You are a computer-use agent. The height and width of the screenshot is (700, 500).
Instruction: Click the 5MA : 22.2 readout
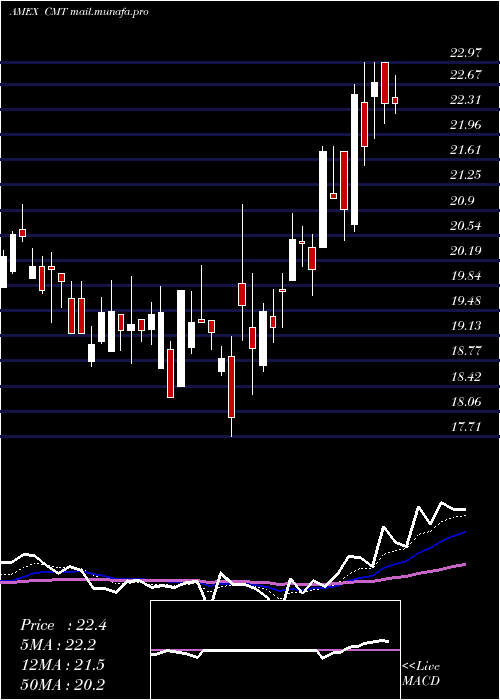point(58,645)
